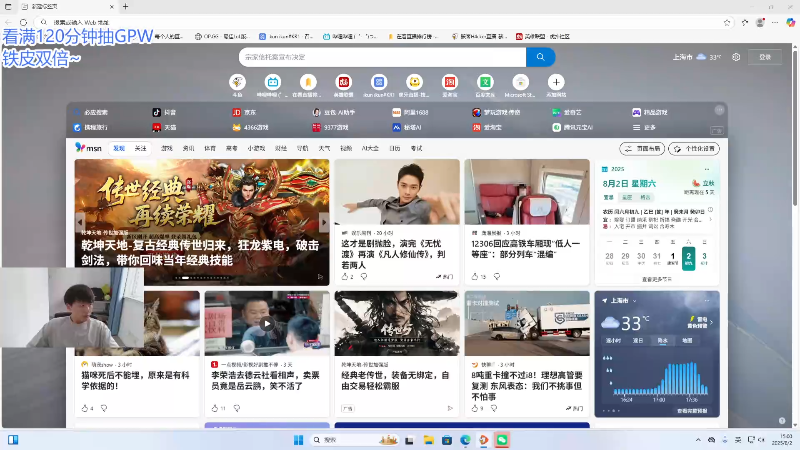Screen dimensions: 800x450
Task: Open the 体育 category tab
Action: pos(210,148)
